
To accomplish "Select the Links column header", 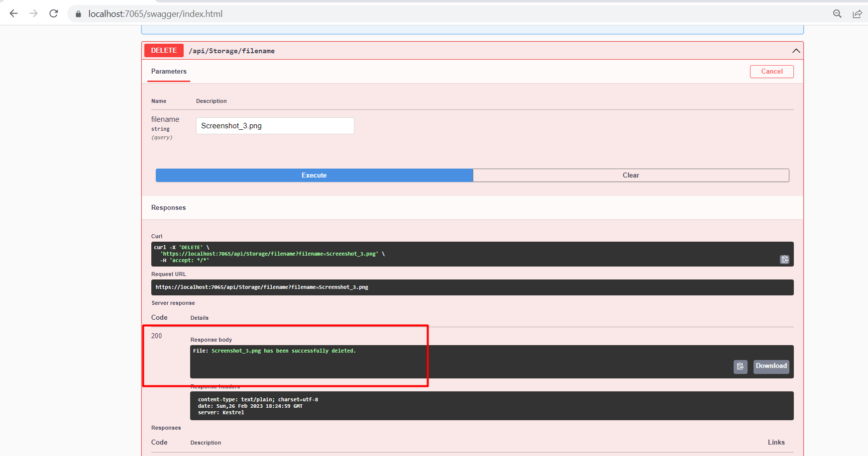I will pos(776,442).
